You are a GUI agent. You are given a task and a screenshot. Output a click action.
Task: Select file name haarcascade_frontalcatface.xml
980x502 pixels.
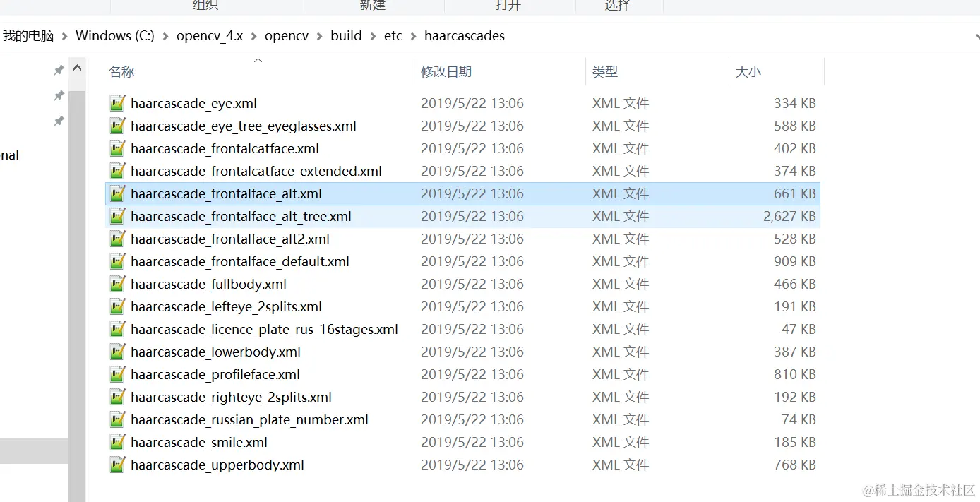click(x=225, y=149)
